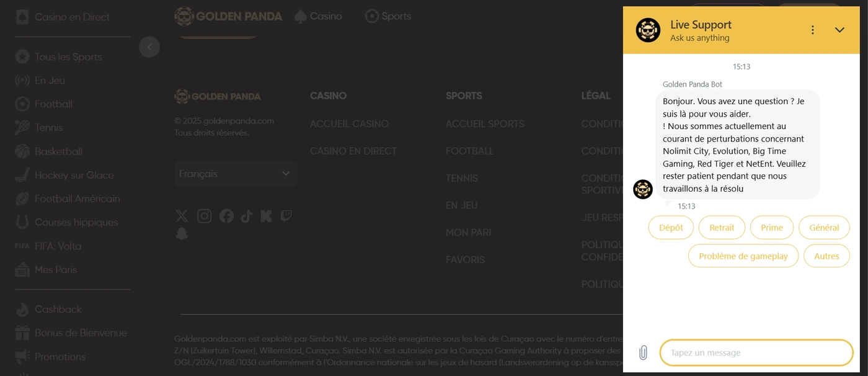Open Basketball in the sports sidebar

[x=58, y=151]
